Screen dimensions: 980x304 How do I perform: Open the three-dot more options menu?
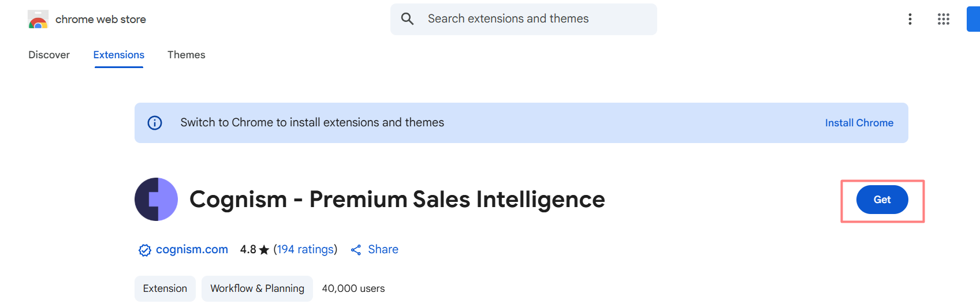click(x=910, y=19)
